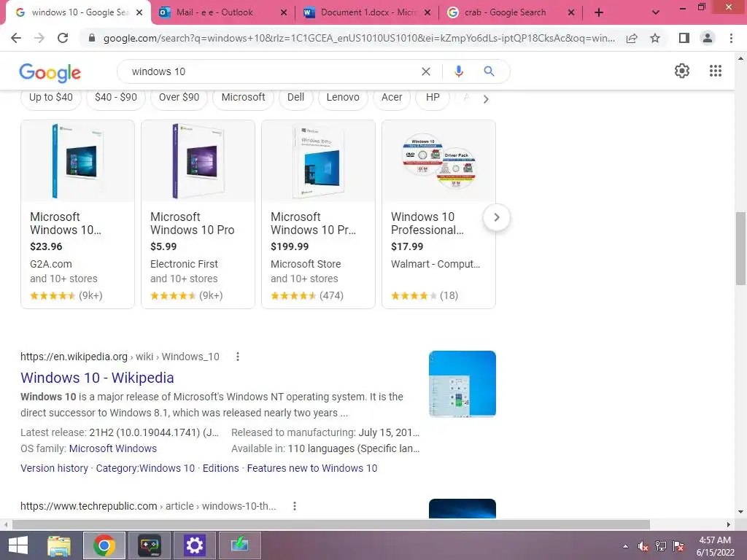747x560 pixels.
Task: Open Features new to Windows 10
Action: [312, 468]
